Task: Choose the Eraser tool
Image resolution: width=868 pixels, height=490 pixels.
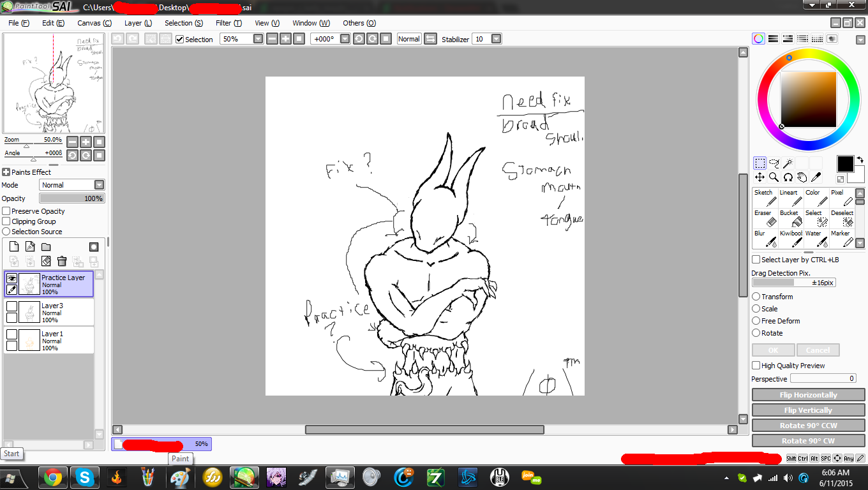Action: pyautogui.click(x=765, y=218)
